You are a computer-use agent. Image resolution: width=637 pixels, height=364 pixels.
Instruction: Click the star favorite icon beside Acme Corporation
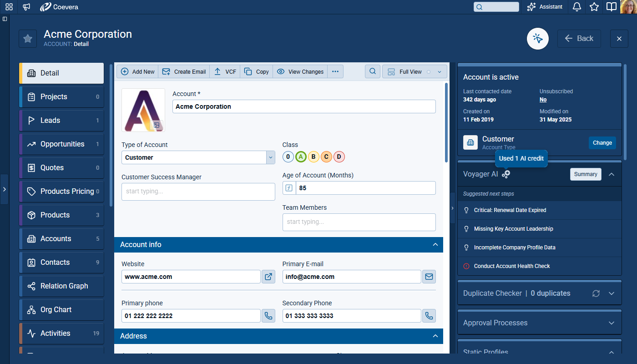point(28,39)
